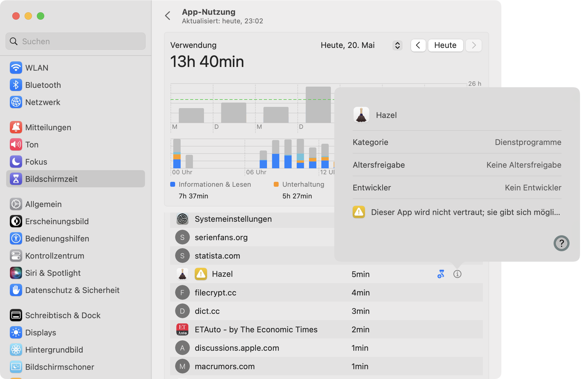Image resolution: width=588 pixels, height=379 pixels.
Task: Click the add limit hourglass icon for Hazel
Action: pyautogui.click(x=441, y=274)
